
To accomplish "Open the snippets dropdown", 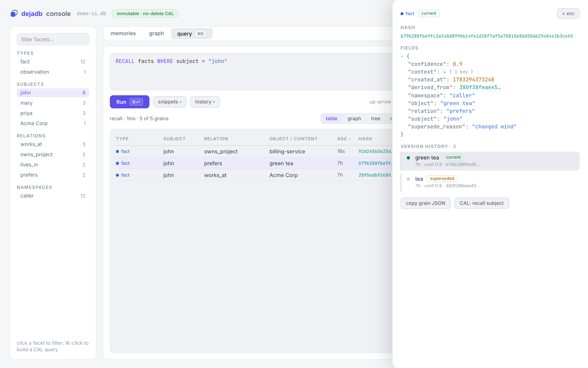I will tap(170, 102).
